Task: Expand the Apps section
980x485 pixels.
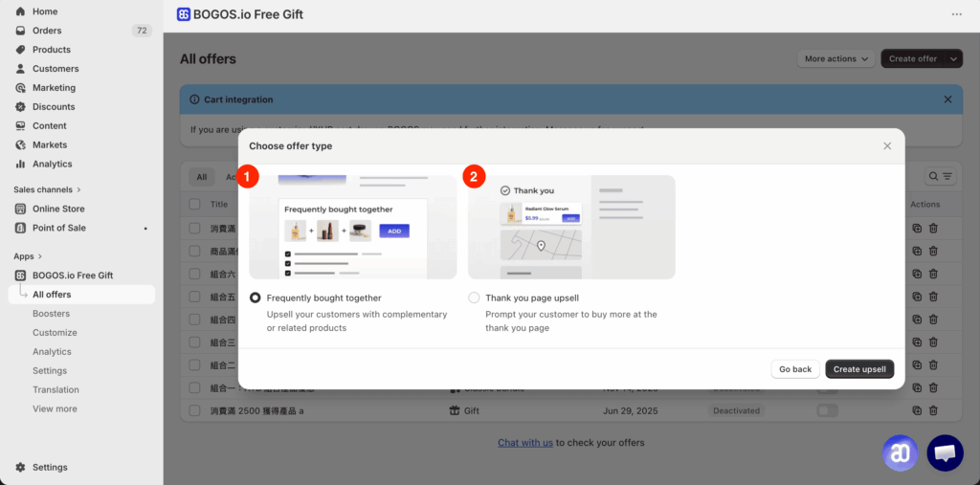Action: [28, 256]
